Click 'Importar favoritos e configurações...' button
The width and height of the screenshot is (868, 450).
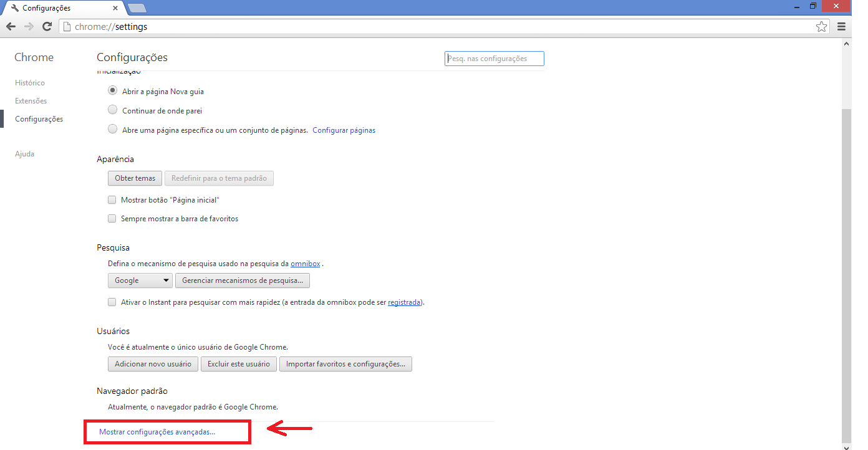pos(345,364)
